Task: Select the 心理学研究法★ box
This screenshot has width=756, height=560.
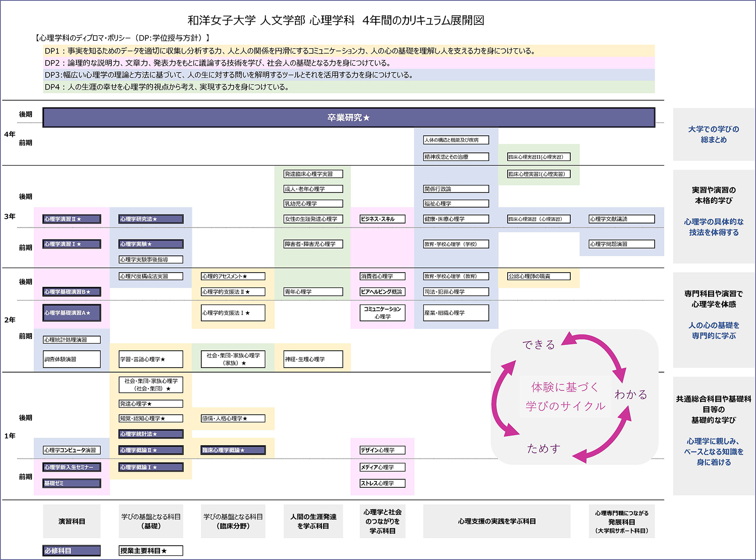Action: [x=151, y=219]
